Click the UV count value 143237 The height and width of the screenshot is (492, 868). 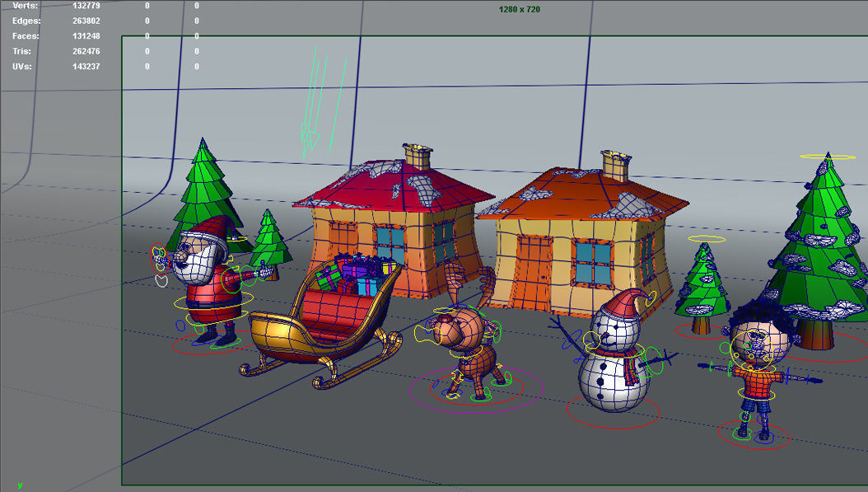[86, 67]
